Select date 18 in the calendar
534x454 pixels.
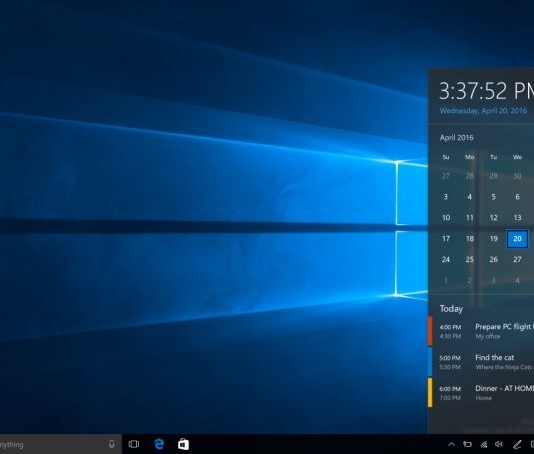tap(470, 239)
